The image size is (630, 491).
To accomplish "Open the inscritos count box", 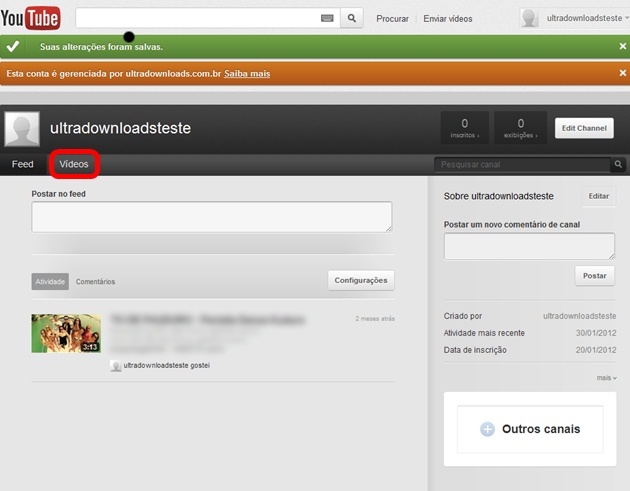I will (x=464, y=128).
